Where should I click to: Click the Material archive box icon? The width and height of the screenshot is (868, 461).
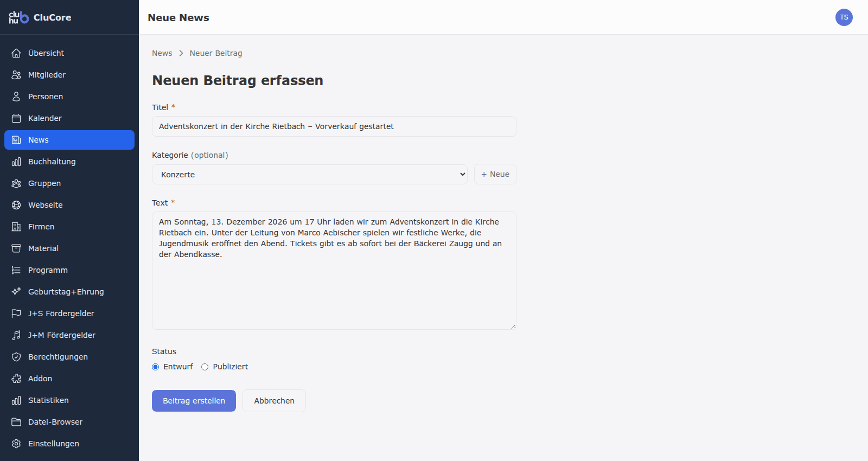point(16,248)
